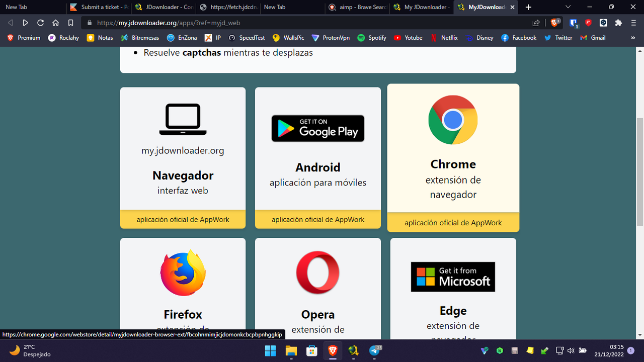This screenshot has height=362, width=644.
Task: Open the Spotify bookmark
Action: tap(372, 38)
